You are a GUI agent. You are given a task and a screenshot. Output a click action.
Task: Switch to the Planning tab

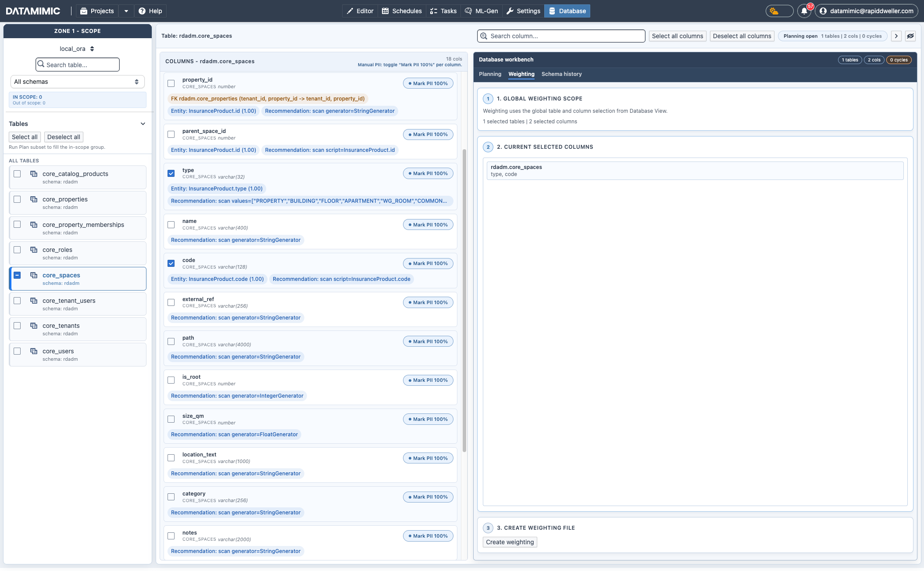pyautogui.click(x=490, y=74)
